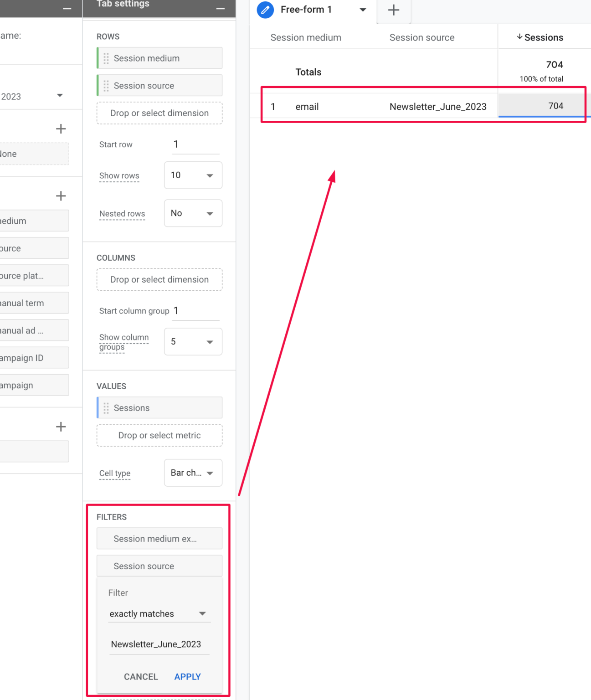Click APPLY to save the filter
The width and height of the screenshot is (591, 700).
187,676
